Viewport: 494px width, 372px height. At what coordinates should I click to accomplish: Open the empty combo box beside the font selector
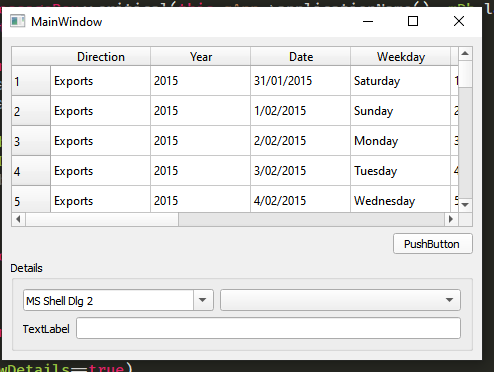point(340,300)
